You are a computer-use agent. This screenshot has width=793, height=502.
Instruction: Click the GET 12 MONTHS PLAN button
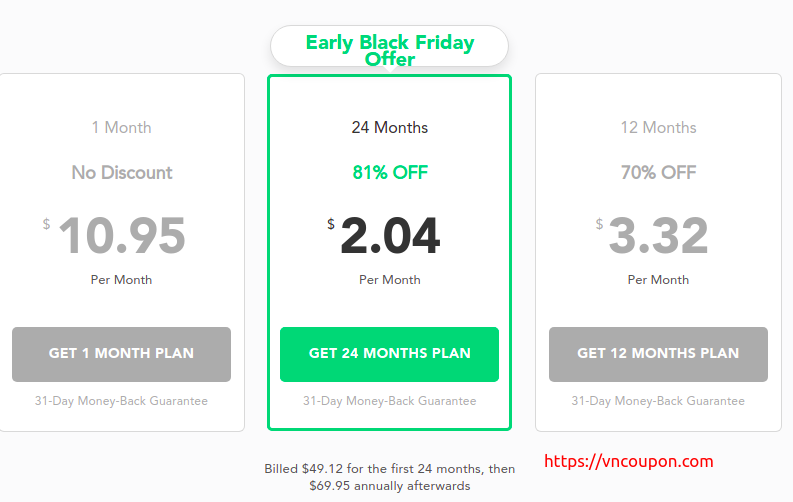point(658,354)
